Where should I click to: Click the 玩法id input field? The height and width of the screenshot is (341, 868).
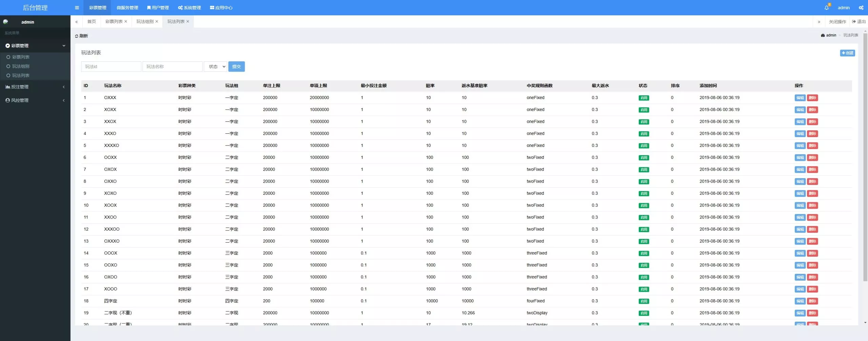(x=111, y=67)
